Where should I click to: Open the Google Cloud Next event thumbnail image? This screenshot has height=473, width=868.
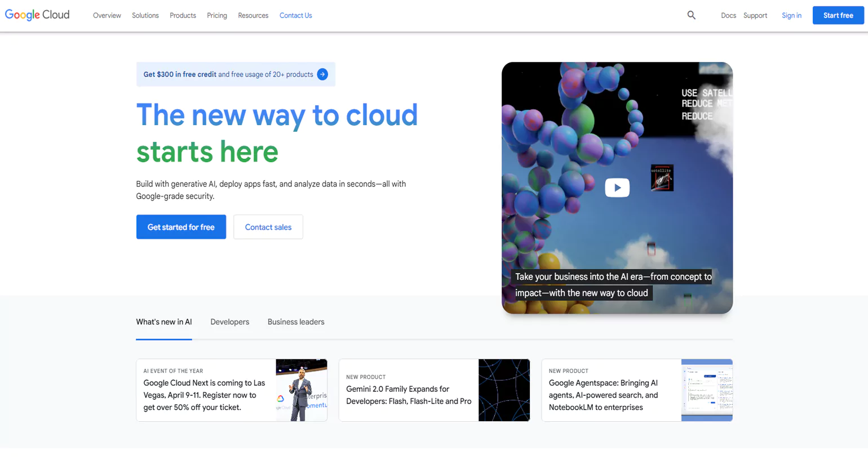point(301,390)
